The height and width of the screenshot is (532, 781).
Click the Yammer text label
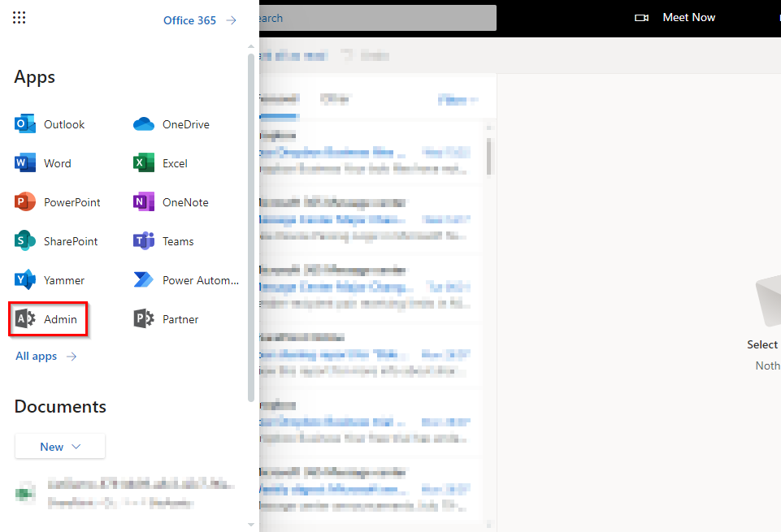64,280
